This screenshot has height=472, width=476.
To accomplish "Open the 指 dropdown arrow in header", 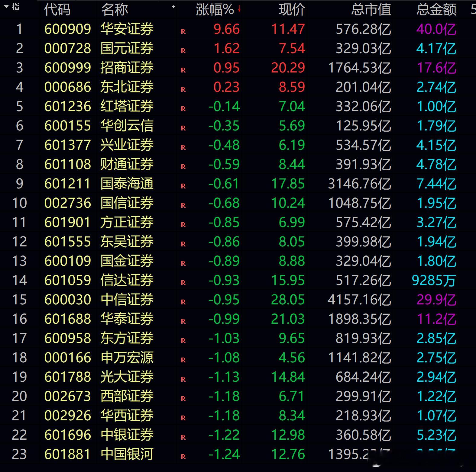I will point(6,6).
